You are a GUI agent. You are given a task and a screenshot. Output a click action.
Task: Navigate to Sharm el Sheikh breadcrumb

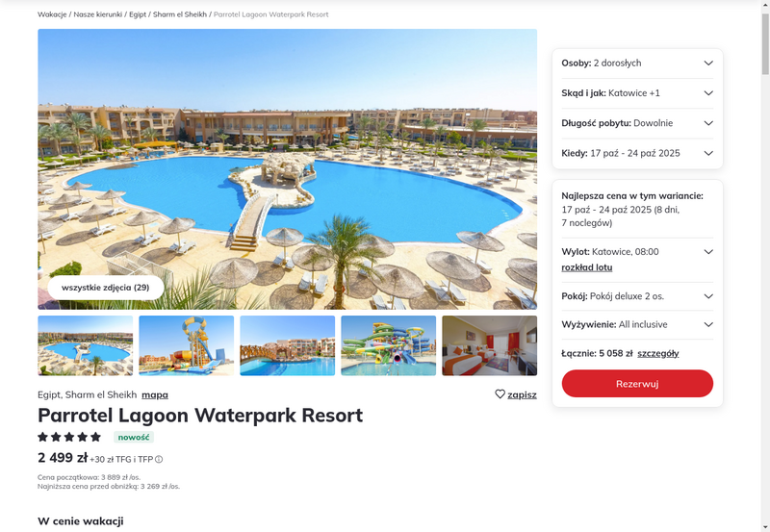[x=180, y=14]
